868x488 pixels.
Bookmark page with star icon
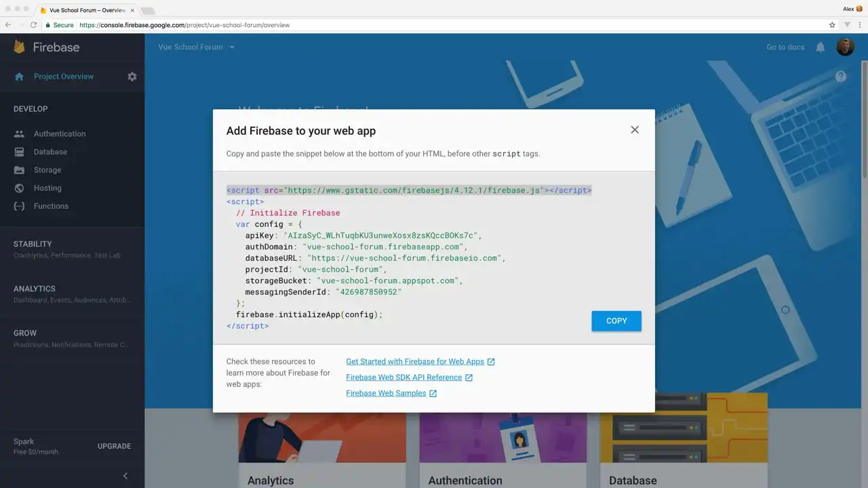pos(832,25)
